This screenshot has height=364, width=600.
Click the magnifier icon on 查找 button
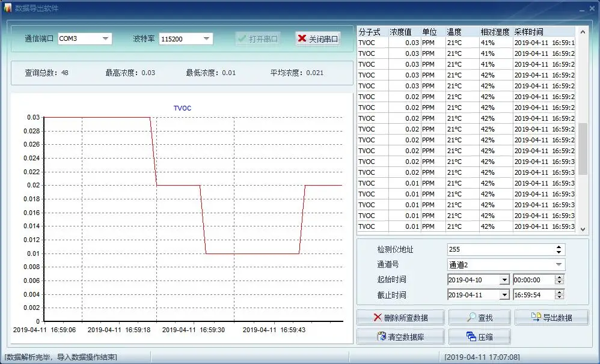click(x=471, y=317)
